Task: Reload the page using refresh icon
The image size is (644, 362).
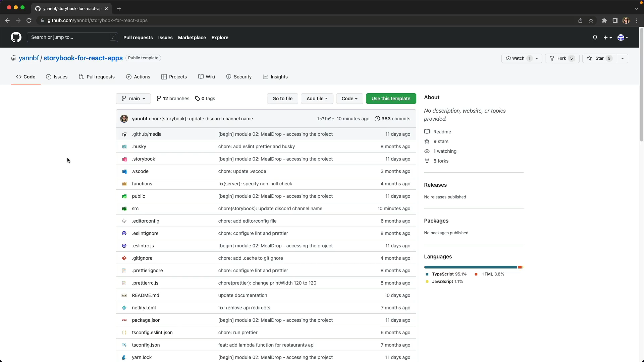Action: 29,20
